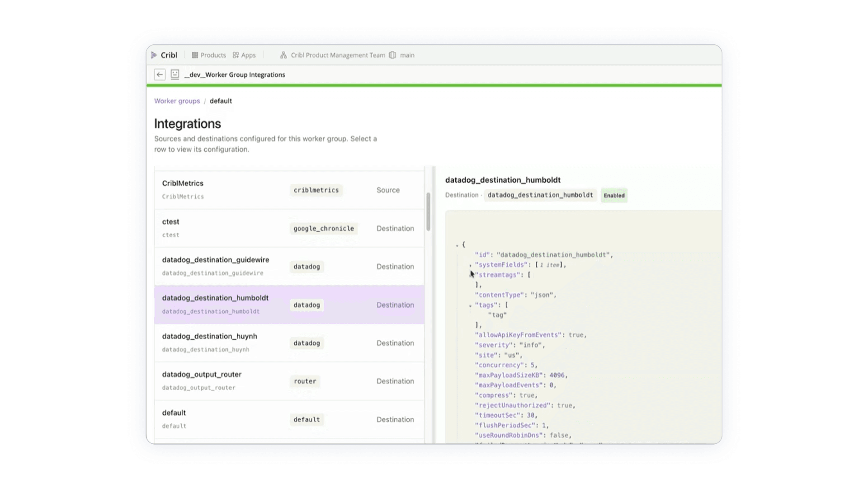Click the Enabled status badge

(x=614, y=195)
